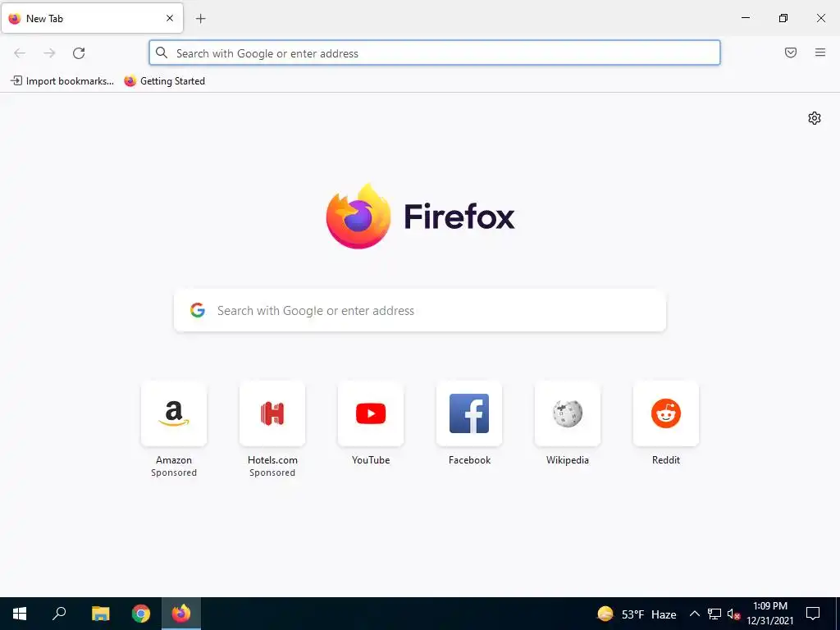Image resolution: width=840 pixels, height=630 pixels.
Task: Focus the address bar at top
Action: click(x=435, y=53)
